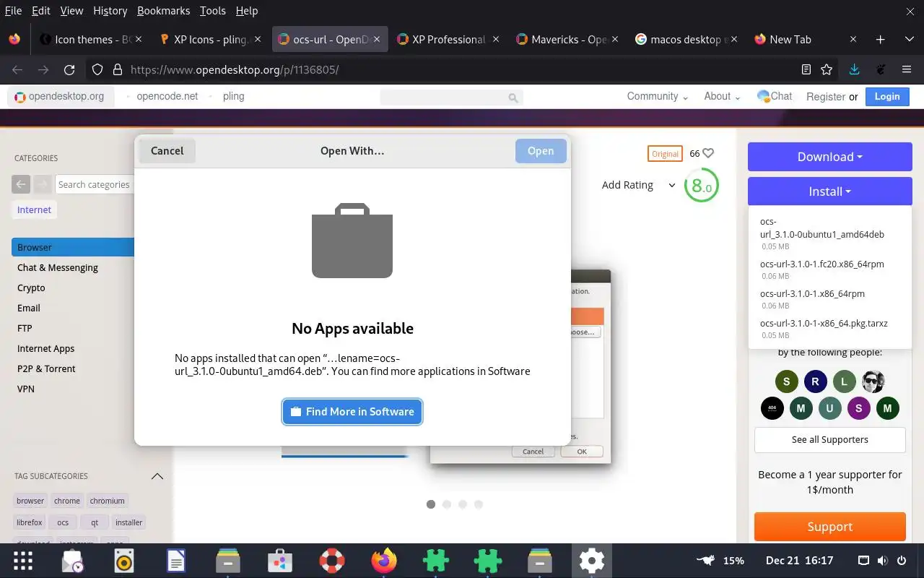Open the Download dropdown button

click(x=830, y=157)
